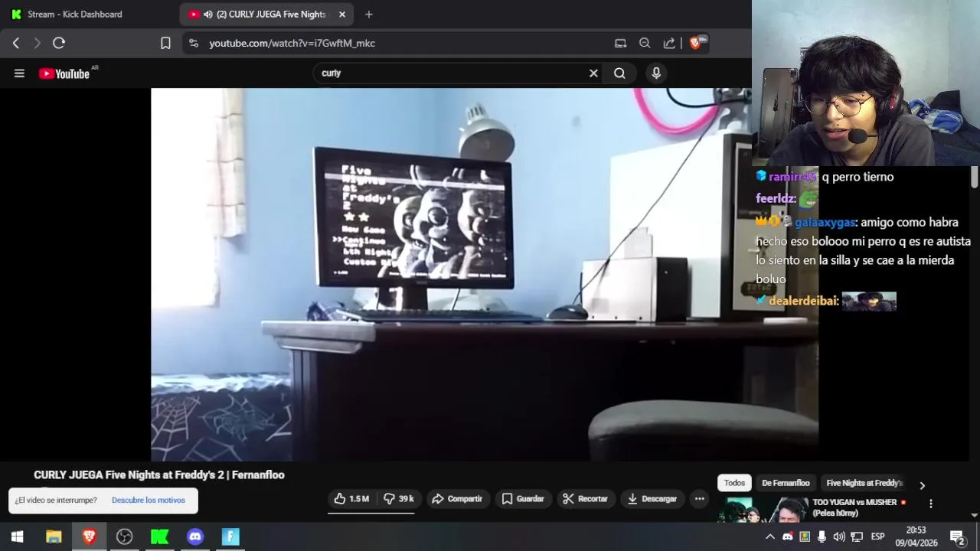
Task: Expand the hidden tray icons chevron
Action: pyautogui.click(x=770, y=536)
